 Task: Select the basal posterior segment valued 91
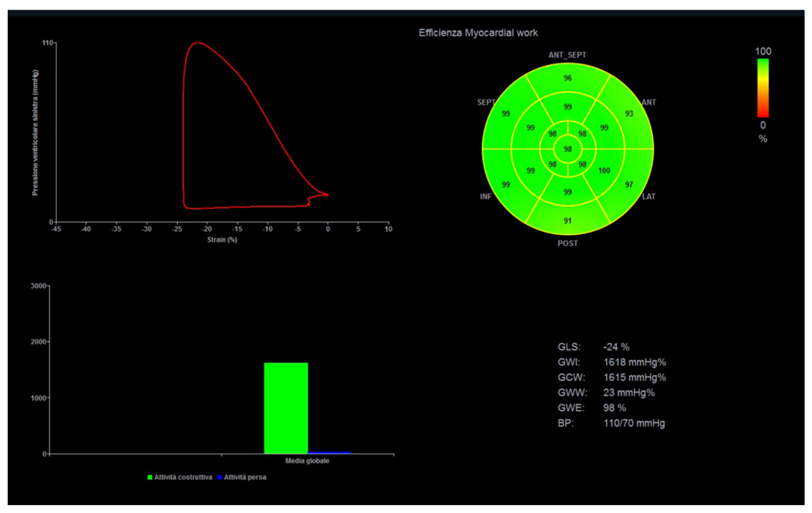click(568, 221)
